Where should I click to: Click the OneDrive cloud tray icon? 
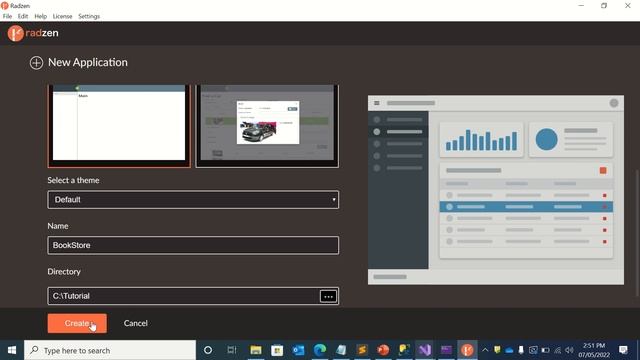[x=509, y=350]
